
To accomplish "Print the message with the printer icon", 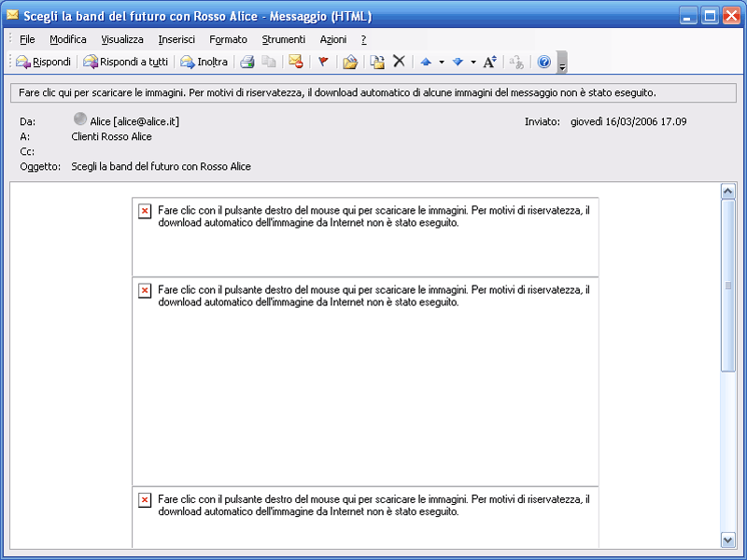I will click(247, 62).
